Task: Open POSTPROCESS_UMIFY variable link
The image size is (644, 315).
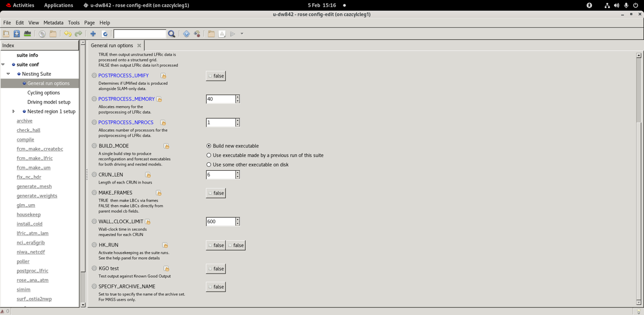Action: tap(123, 76)
